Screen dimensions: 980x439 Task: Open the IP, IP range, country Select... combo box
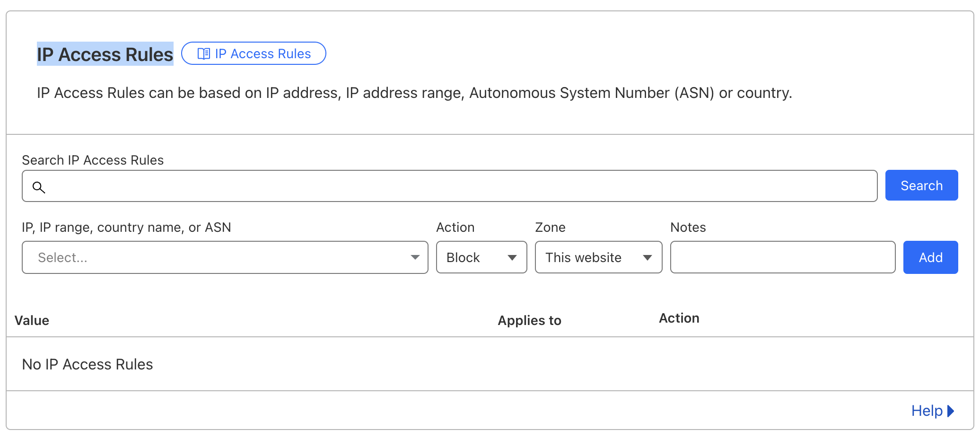(218, 257)
